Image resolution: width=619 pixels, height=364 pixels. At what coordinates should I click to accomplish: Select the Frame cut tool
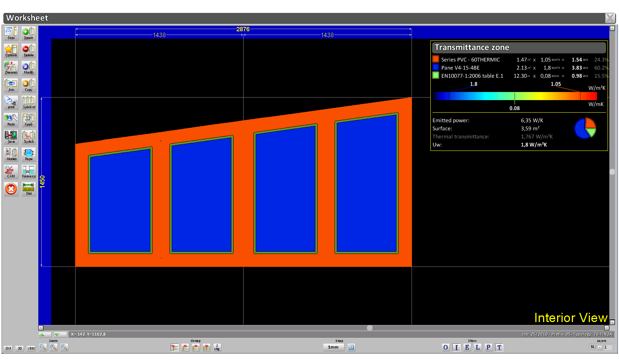[28, 172]
